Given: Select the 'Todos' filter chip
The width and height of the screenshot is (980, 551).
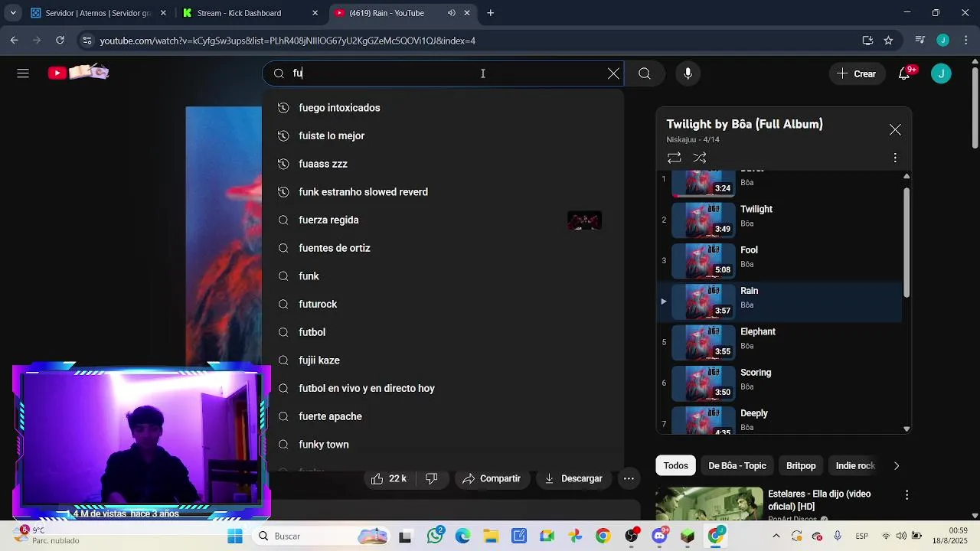Looking at the screenshot, I should (x=675, y=465).
